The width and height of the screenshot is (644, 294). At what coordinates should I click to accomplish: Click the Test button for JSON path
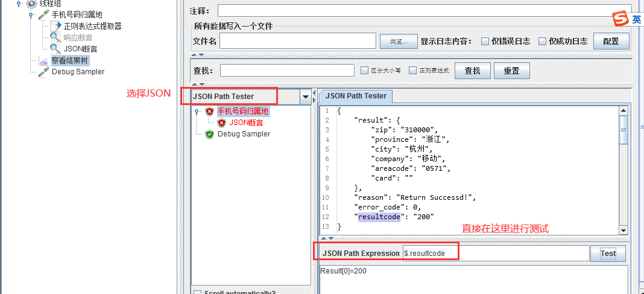(x=608, y=254)
